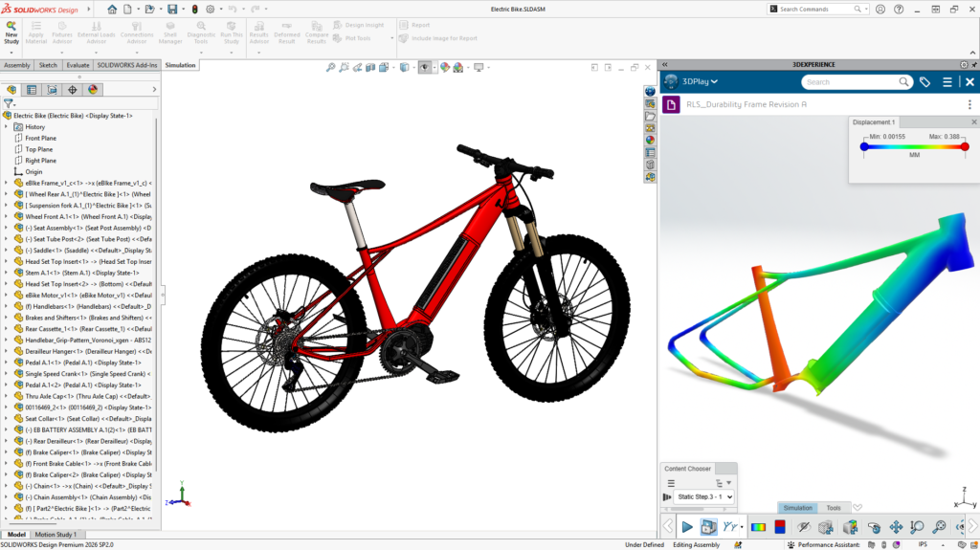Screen dimensions: 980x550
Task: Open the hamburger menu in the 3DPlay header
Action: pyautogui.click(x=947, y=82)
